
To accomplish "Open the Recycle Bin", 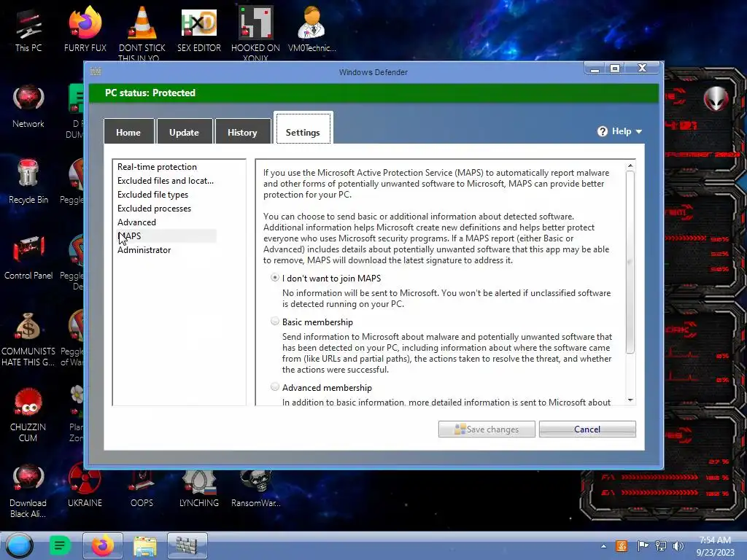I will [x=28, y=182].
